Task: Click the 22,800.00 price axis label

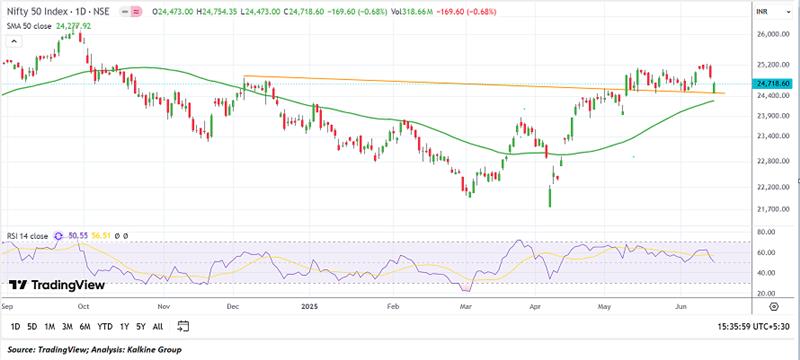Action: click(x=773, y=162)
